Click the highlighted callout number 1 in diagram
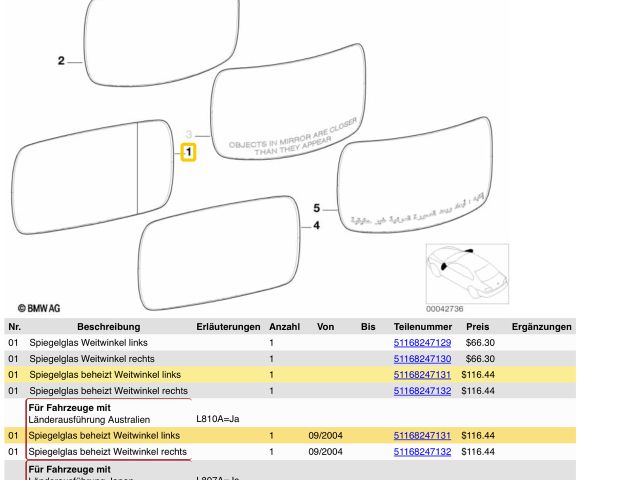The image size is (640, 480). (188, 152)
